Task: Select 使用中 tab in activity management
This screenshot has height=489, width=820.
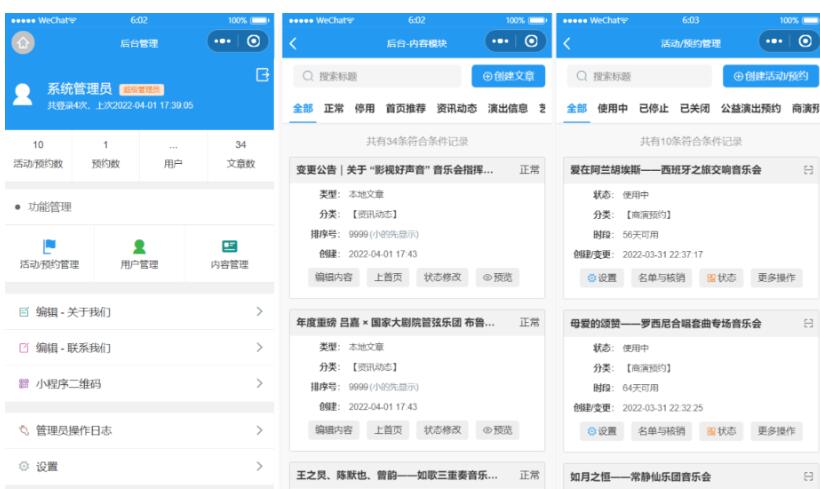Action: coord(612,108)
